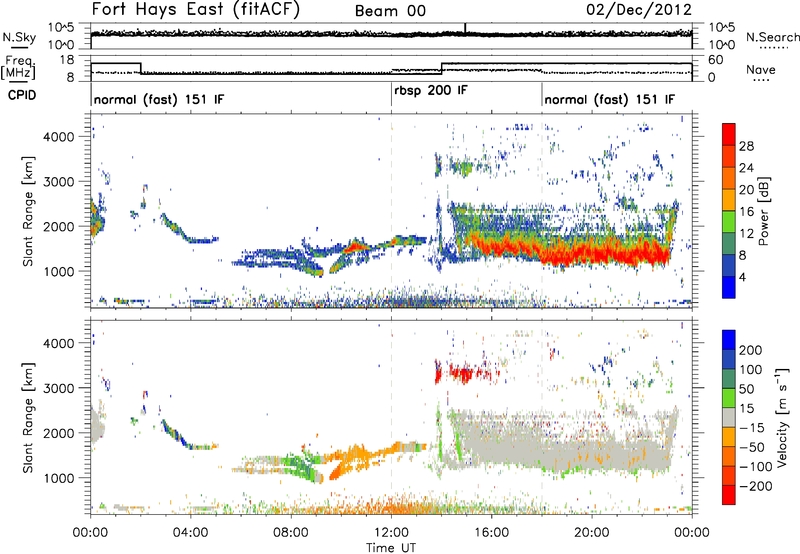Click 'Slant Range [km]' label of power panel
This screenshot has width=800, height=554.
(28, 211)
